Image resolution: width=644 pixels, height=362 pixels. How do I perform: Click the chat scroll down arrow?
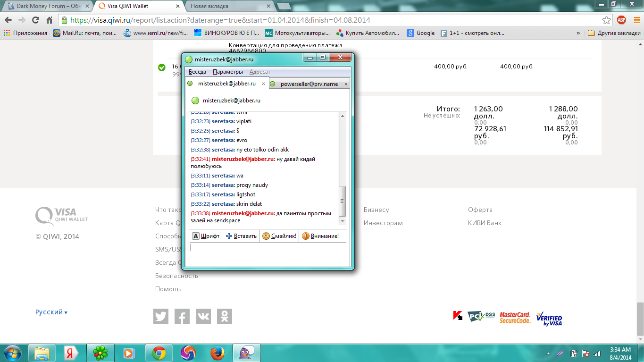click(x=343, y=221)
